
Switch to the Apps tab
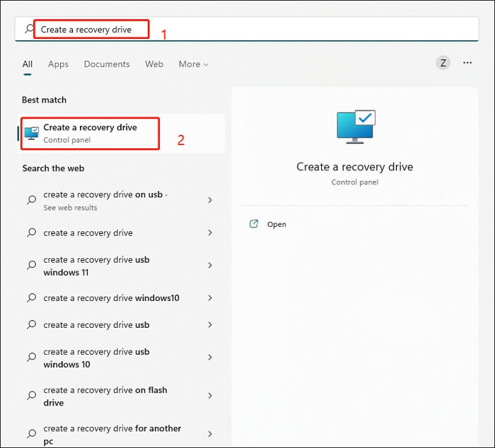[58, 64]
